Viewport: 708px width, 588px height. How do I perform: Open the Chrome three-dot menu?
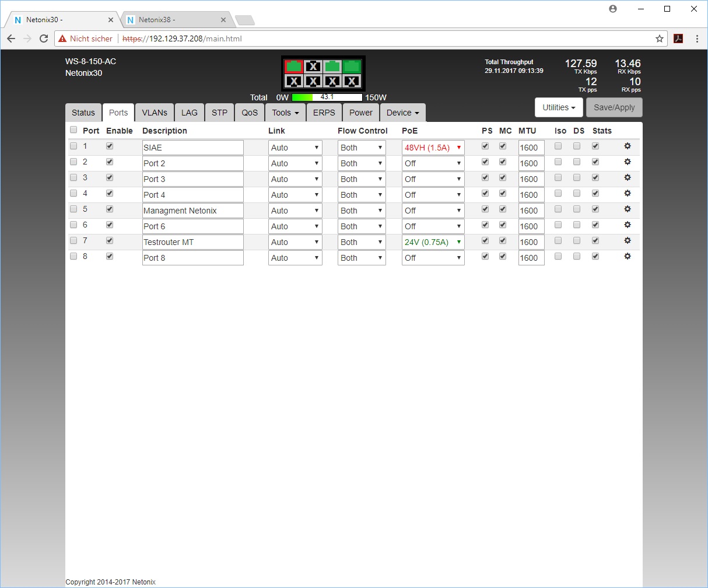point(698,39)
